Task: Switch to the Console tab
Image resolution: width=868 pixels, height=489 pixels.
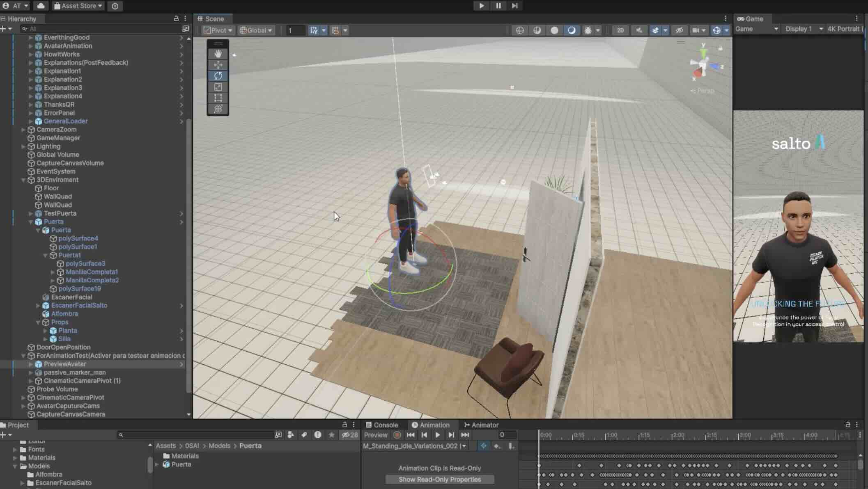Action: tap(382, 425)
